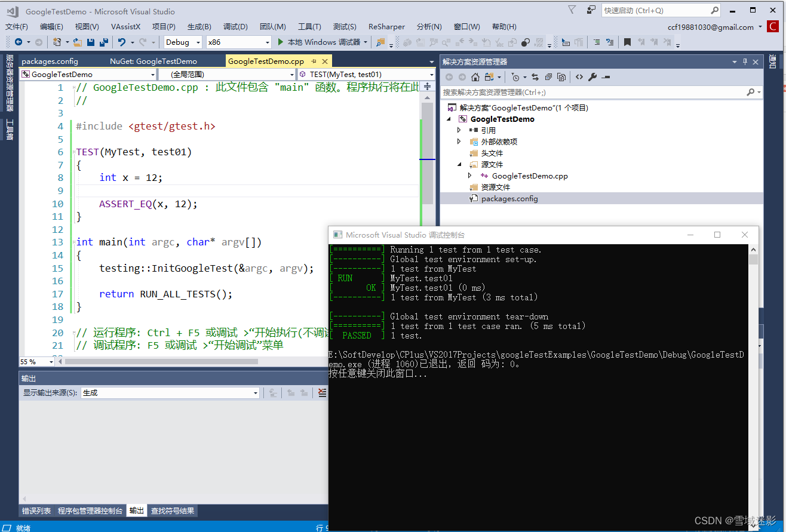Start 本地 Windows 调试器 debugging

(x=323, y=42)
